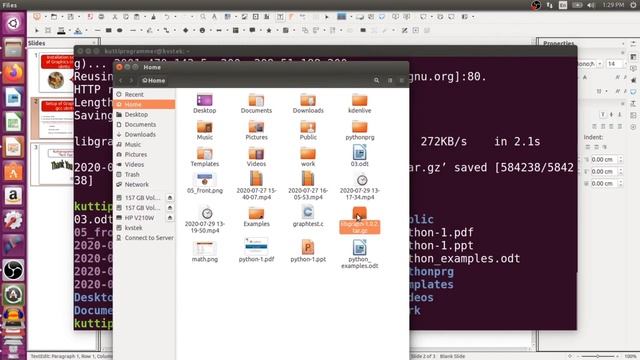Select the python-1.ppt presentation file

308,251
